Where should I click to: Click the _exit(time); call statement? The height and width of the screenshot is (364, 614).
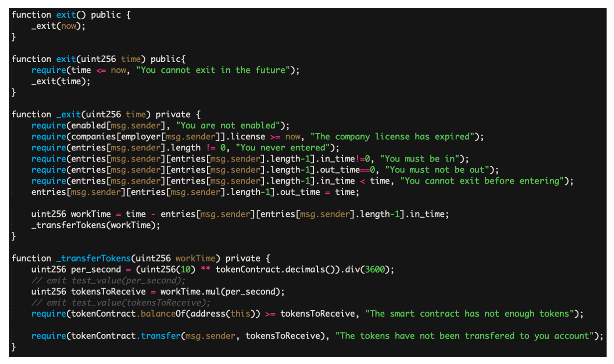click(61, 81)
